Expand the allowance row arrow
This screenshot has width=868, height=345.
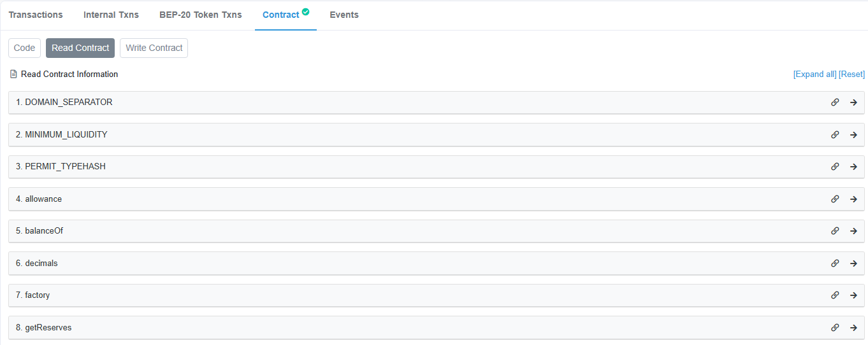click(853, 199)
